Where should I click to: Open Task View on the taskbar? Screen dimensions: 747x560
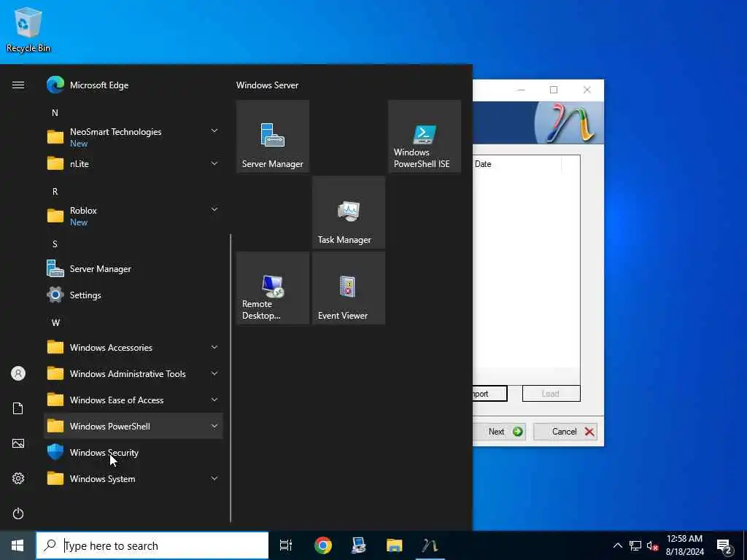(x=286, y=545)
